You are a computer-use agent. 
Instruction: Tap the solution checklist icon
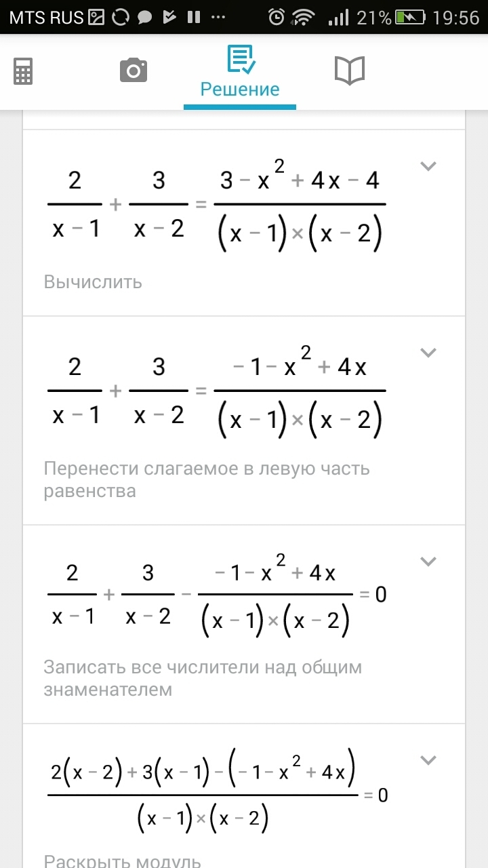pyautogui.click(x=241, y=60)
